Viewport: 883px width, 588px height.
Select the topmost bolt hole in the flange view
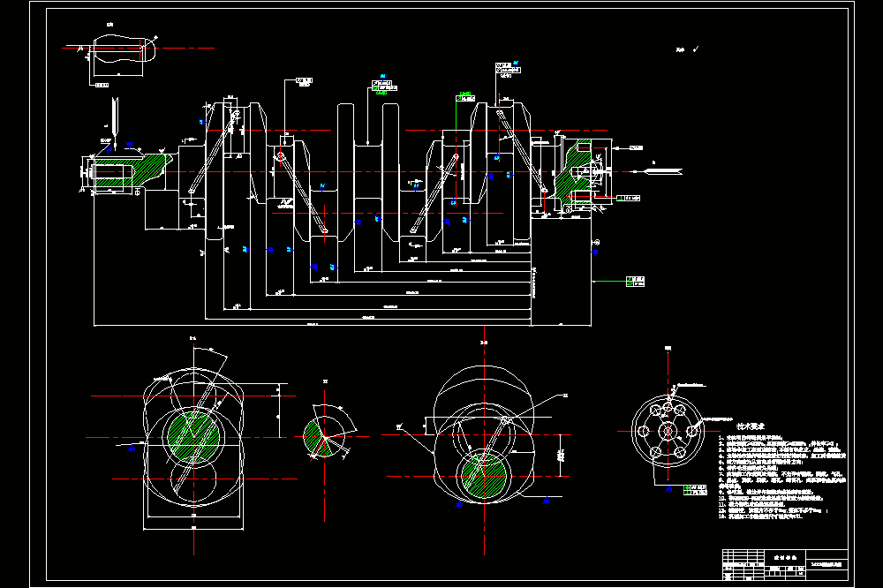coord(668,407)
